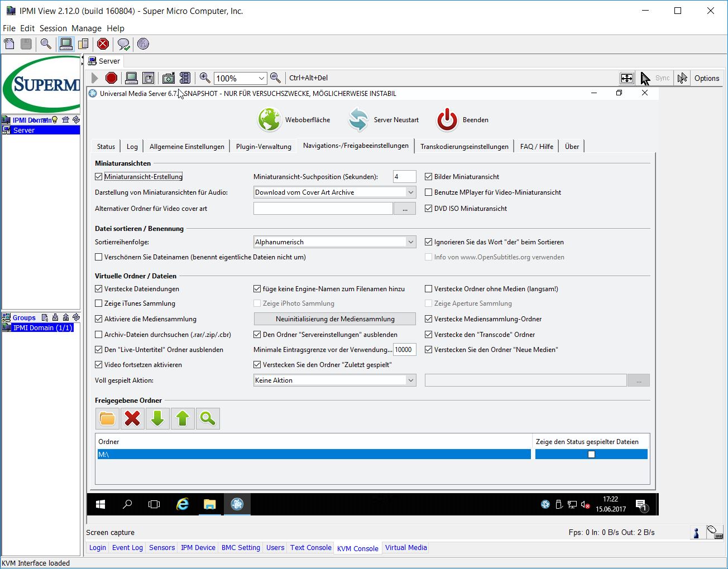Click the zoom in magnifier in KVM toolbar
728x569 pixels.
(205, 78)
